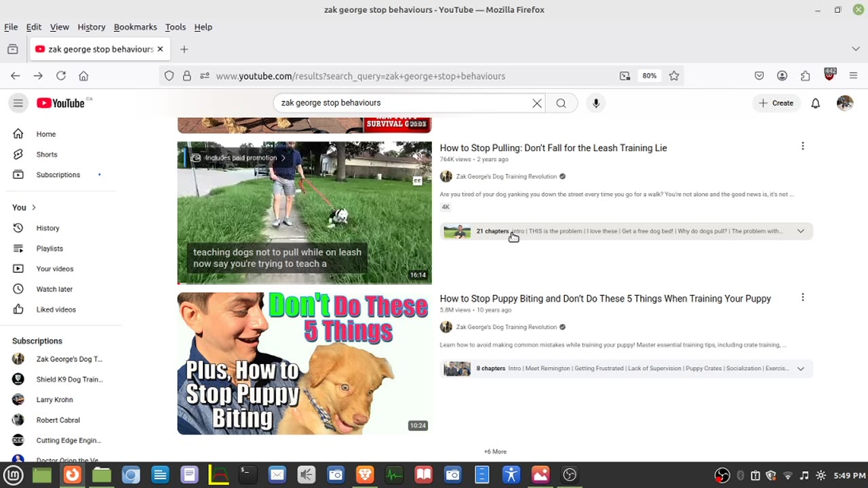Screen dimensions: 868x488
Task: Open the Help menu
Action: tap(203, 27)
